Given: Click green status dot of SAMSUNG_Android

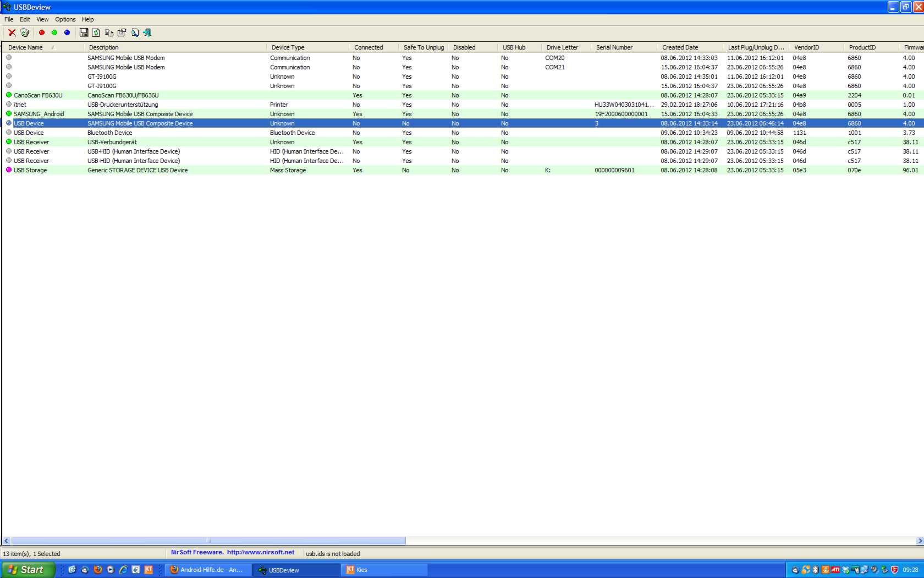Looking at the screenshot, I should click(x=9, y=113).
